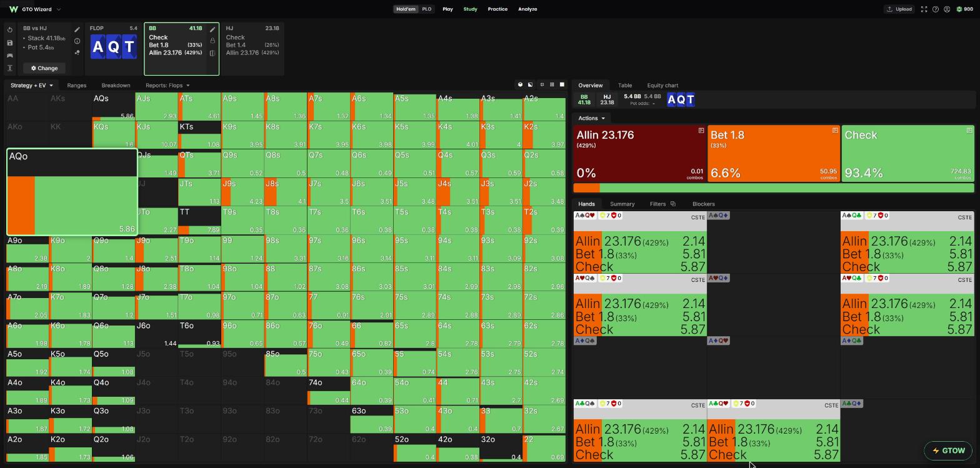Click the compare book icon on BB card
The width and height of the screenshot is (980, 468).
coord(212,53)
